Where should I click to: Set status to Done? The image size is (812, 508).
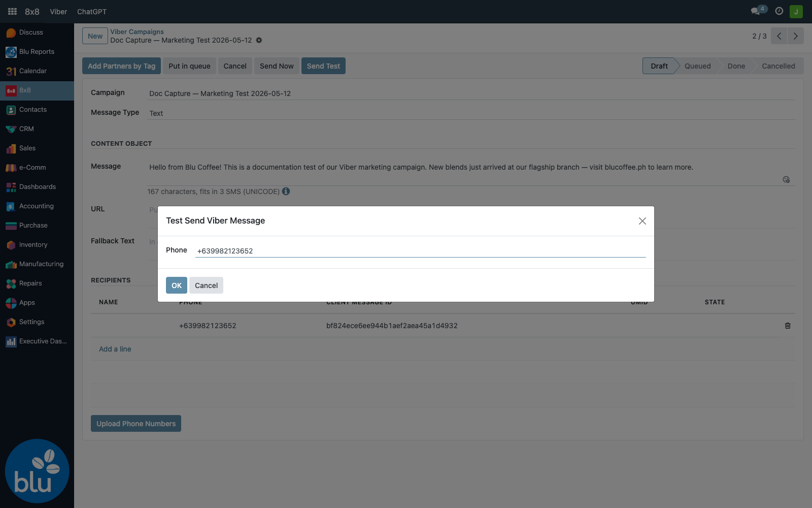click(736, 66)
